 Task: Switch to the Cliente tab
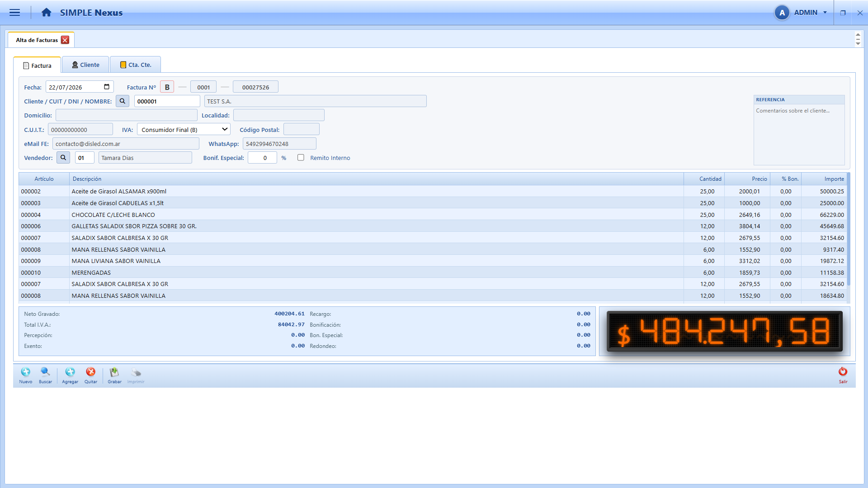pyautogui.click(x=85, y=65)
